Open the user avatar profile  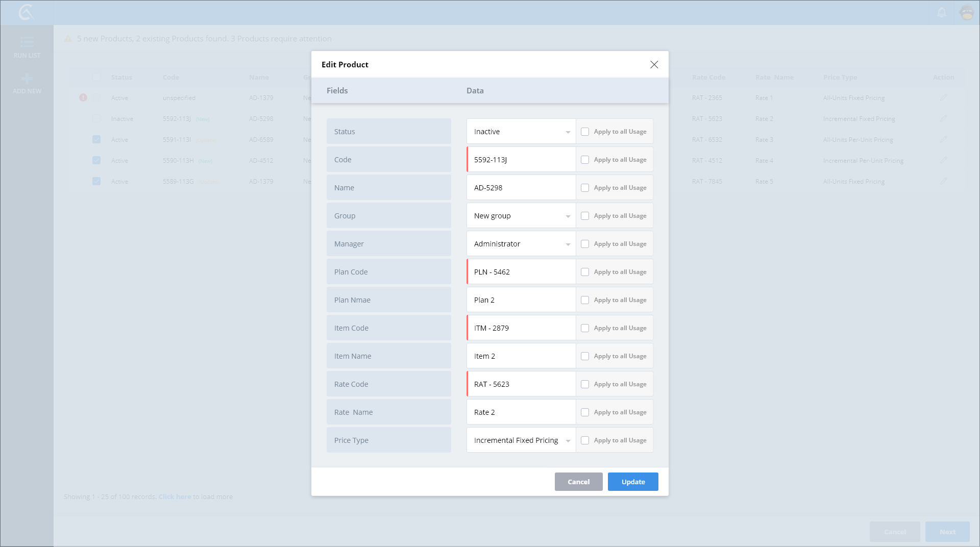[x=967, y=12]
